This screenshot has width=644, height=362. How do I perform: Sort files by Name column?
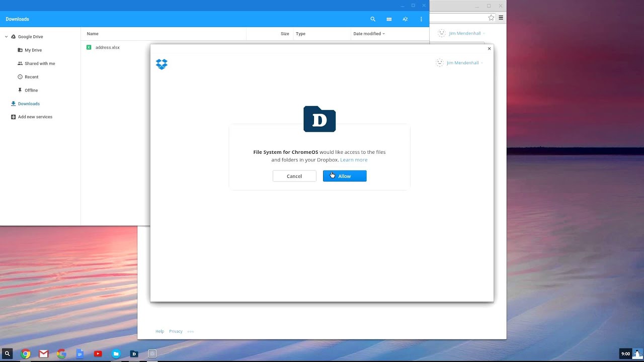tap(93, 34)
